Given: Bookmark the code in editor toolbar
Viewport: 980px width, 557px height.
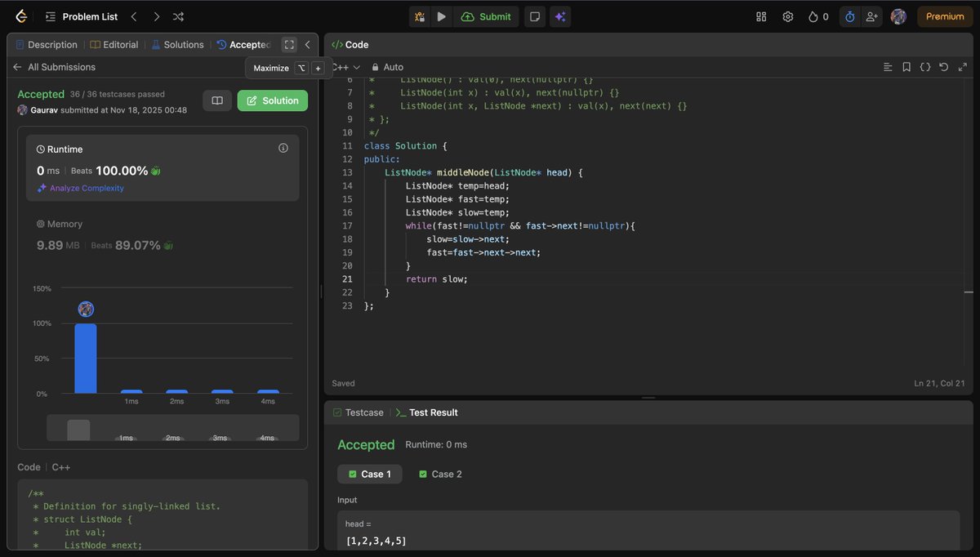Looking at the screenshot, I should (x=906, y=67).
